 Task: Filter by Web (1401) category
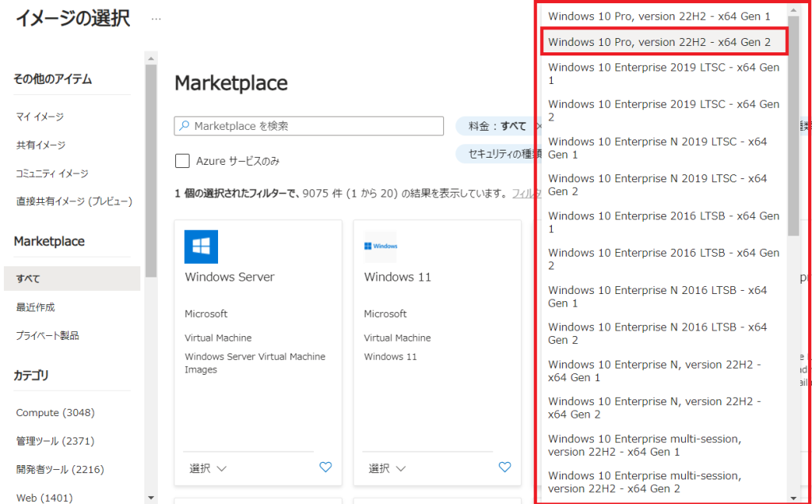pos(44,498)
